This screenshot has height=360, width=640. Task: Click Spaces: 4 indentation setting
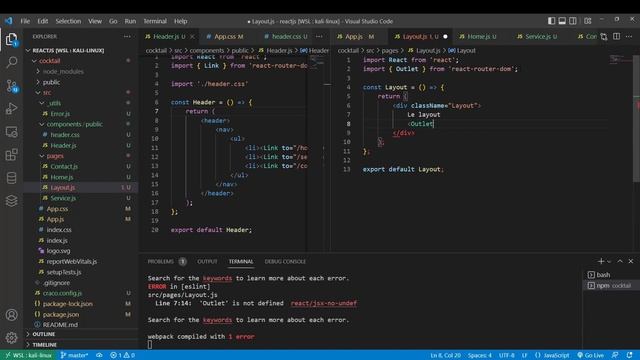[x=480, y=355]
